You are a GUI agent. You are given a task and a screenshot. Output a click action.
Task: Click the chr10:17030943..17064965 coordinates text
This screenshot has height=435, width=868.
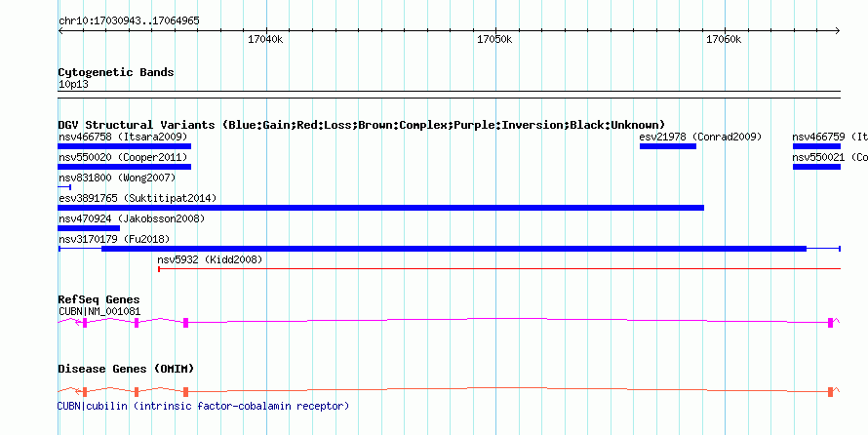point(129,21)
